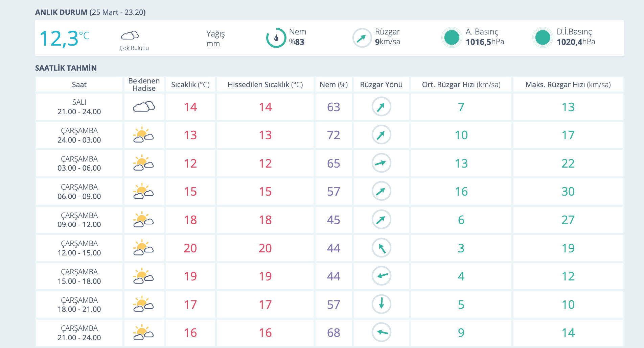Select the ÇARŞAMBA 09.00 - 12.00 time cell
Viewport: 644px width, 348px height.
click(x=79, y=220)
